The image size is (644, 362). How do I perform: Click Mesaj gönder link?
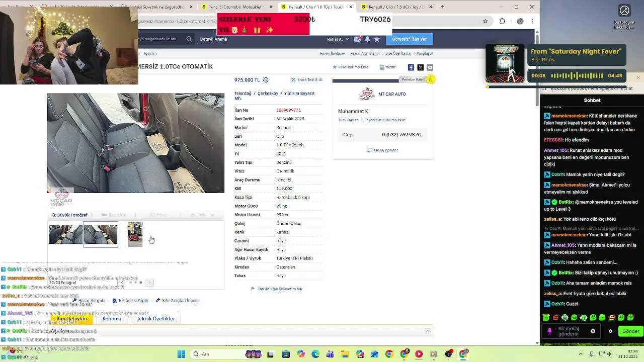[x=383, y=150]
